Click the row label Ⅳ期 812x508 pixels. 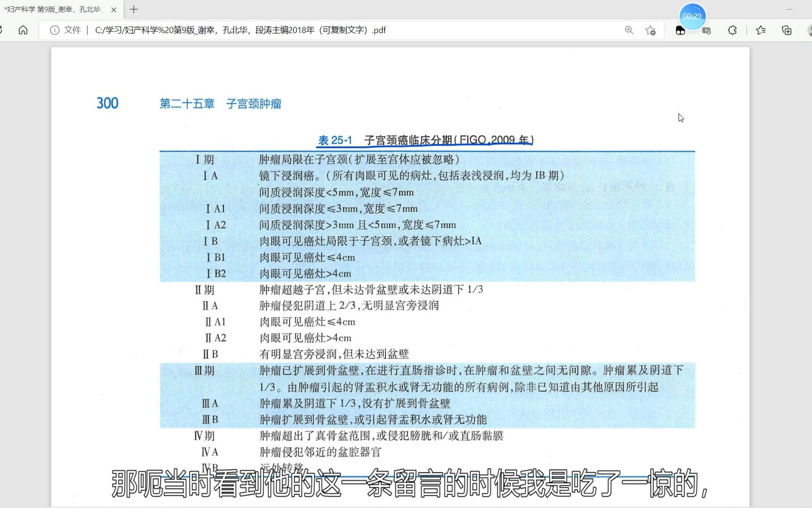[x=204, y=436]
